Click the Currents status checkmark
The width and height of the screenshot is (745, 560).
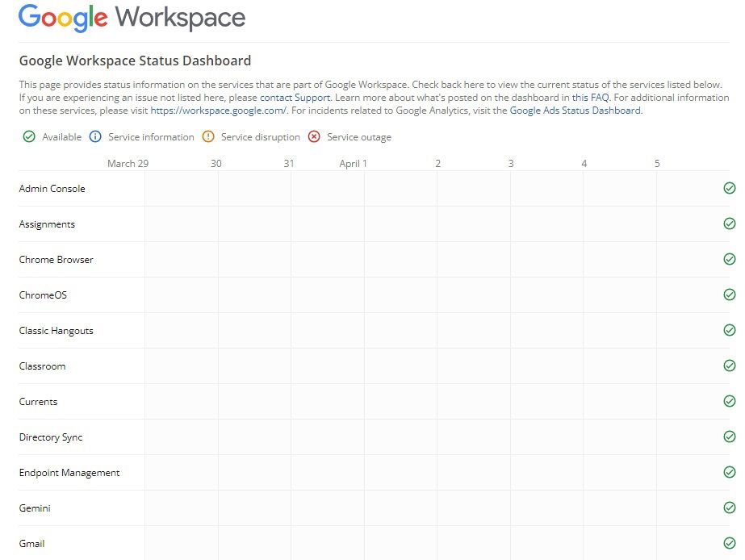730,401
